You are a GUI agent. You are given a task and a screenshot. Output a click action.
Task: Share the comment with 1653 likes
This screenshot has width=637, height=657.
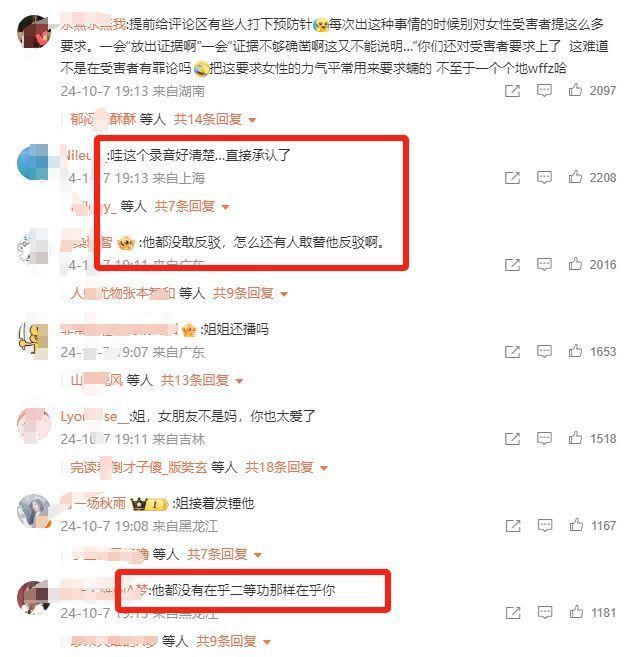point(512,352)
